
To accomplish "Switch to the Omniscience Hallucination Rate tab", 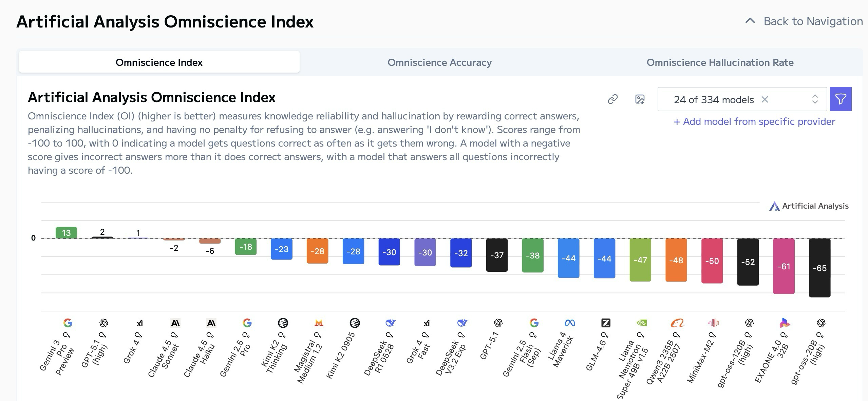I will point(720,62).
